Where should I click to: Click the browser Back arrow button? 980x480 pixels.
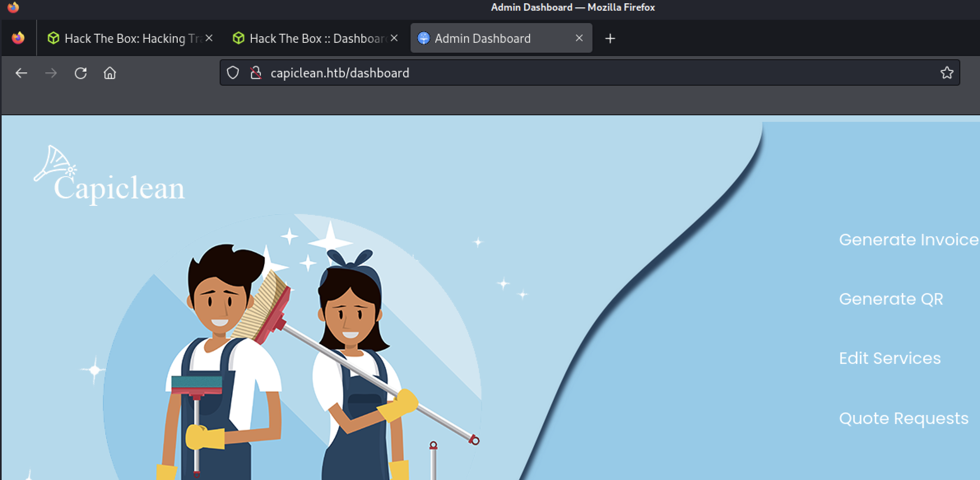21,73
